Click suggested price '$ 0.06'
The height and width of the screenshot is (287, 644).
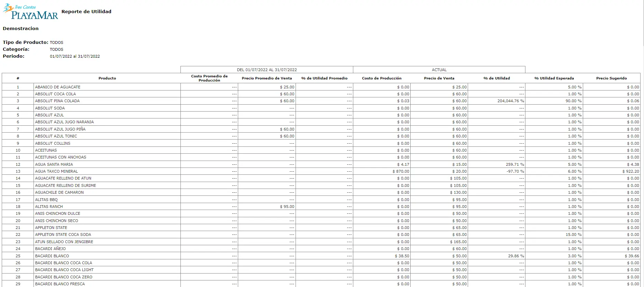pos(633,101)
